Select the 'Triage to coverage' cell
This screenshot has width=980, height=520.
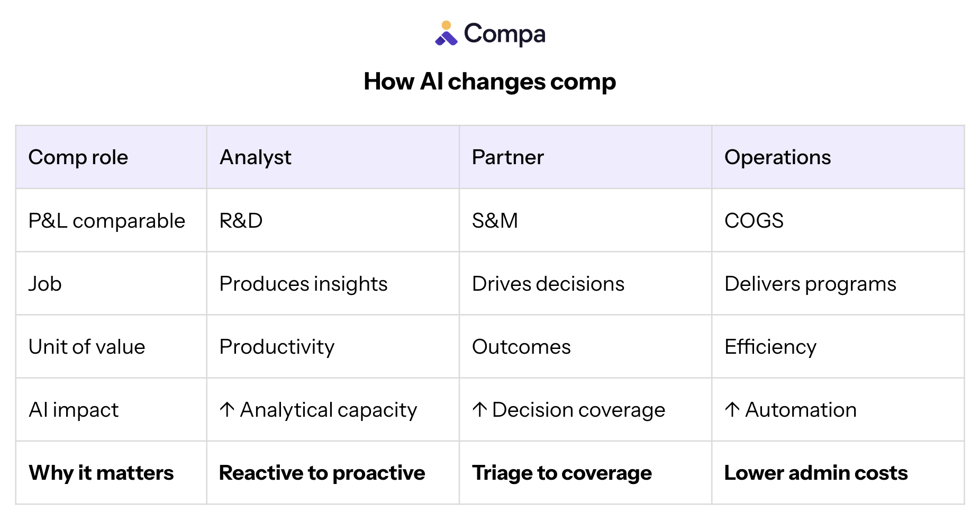(x=561, y=473)
